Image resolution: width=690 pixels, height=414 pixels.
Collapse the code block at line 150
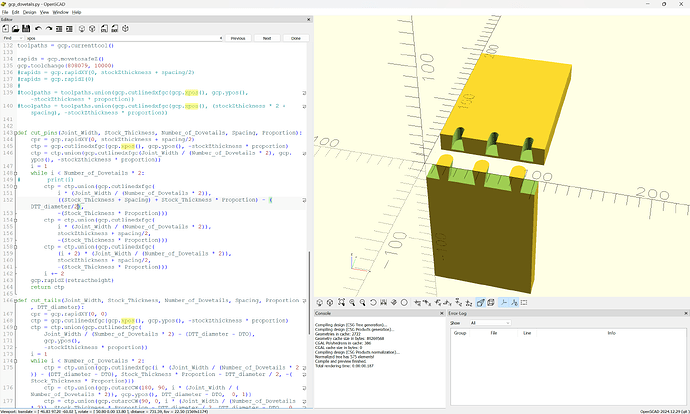[x=16, y=187]
